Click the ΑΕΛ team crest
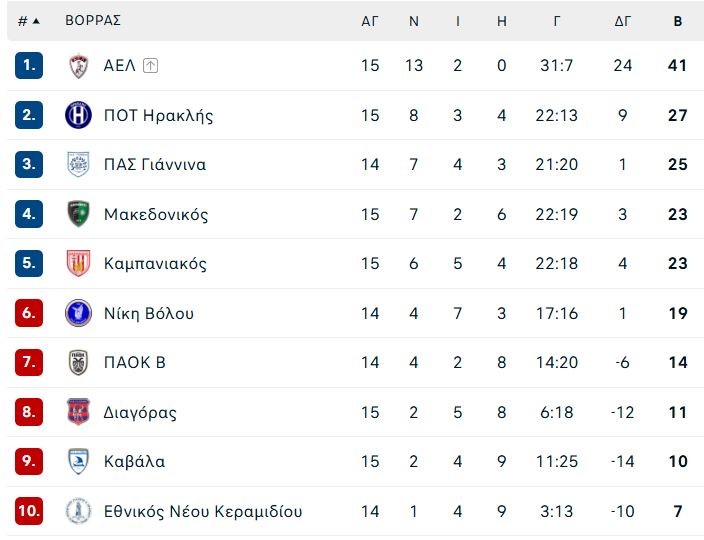 (x=79, y=66)
